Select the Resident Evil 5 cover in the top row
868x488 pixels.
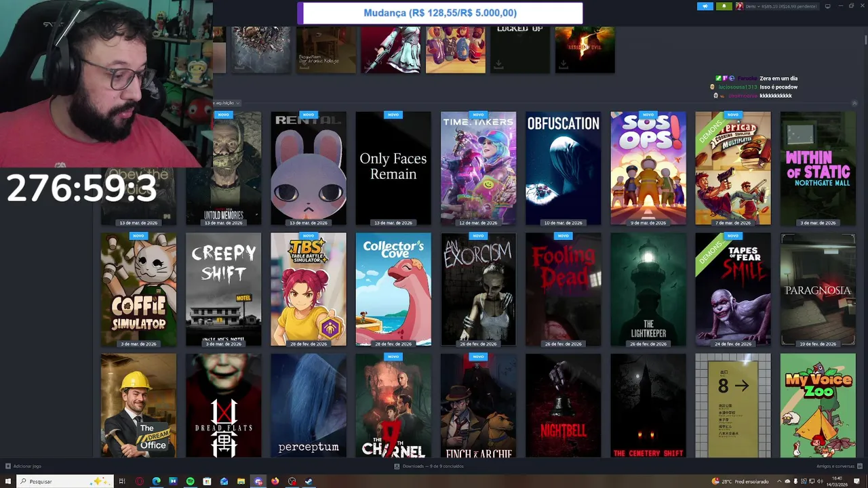coord(585,49)
